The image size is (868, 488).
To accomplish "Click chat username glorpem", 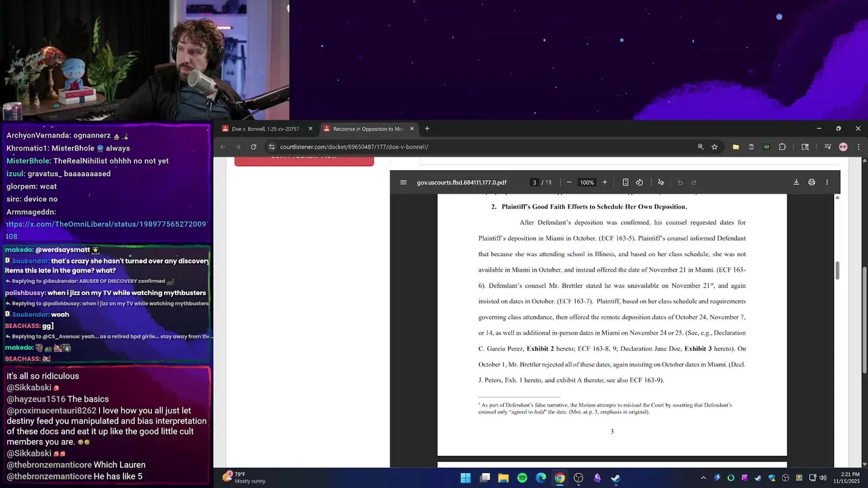I will (x=21, y=186).
